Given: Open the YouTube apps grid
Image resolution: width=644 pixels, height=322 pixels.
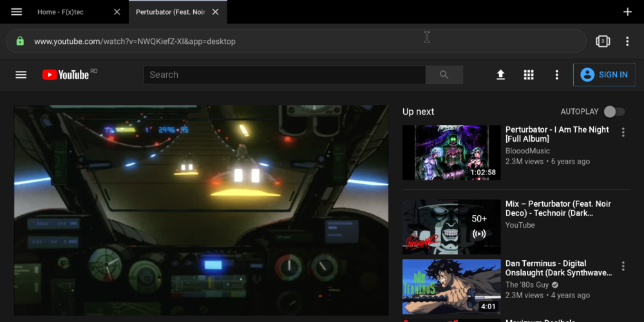Looking at the screenshot, I should click(x=529, y=75).
